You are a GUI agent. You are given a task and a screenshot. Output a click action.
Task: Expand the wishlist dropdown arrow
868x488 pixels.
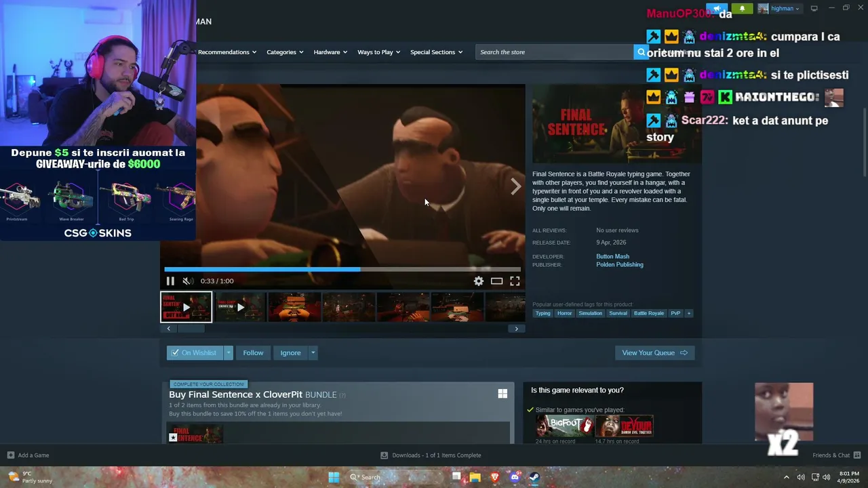229,352
